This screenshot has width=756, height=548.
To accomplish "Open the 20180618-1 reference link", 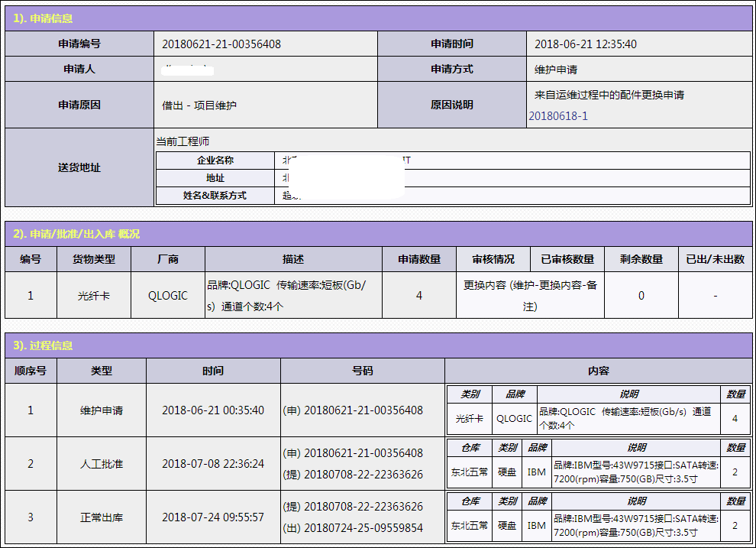I will tap(558, 115).
